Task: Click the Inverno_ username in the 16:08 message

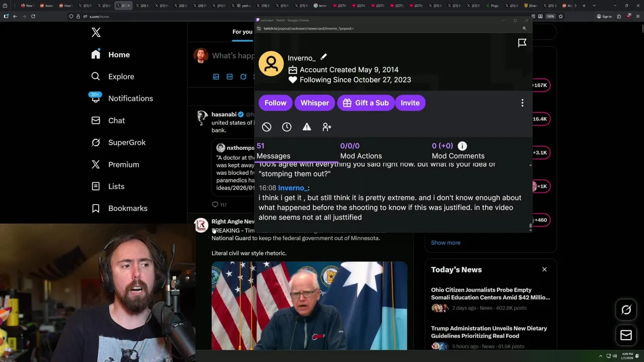Action: 292,188
